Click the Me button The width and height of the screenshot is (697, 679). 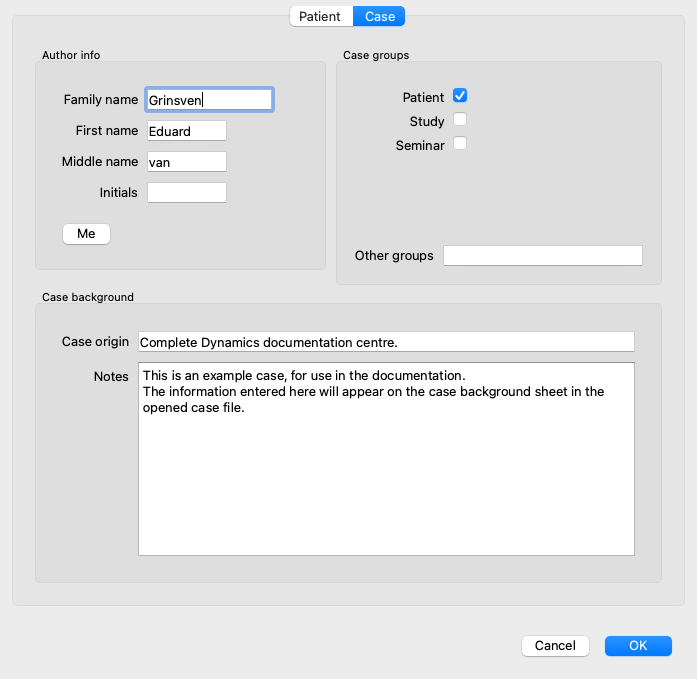86,234
